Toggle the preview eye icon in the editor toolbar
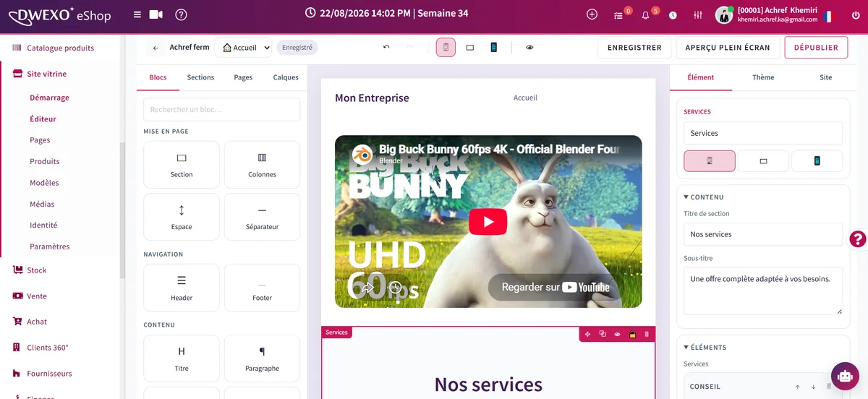 [529, 48]
